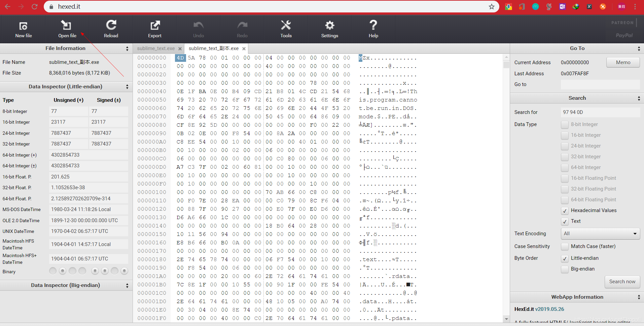Enable 16-bit Integer data type checkbox

pos(565,135)
